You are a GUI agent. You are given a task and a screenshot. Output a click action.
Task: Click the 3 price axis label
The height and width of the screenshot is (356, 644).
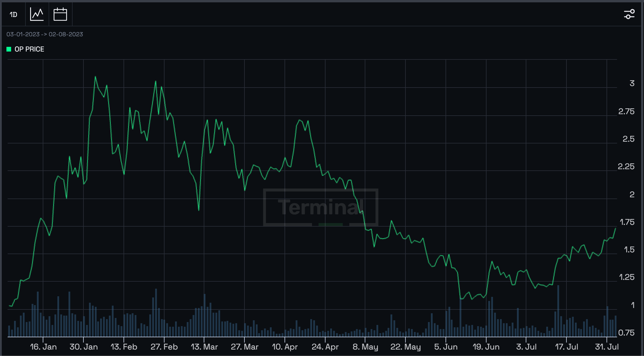[632, 83]
